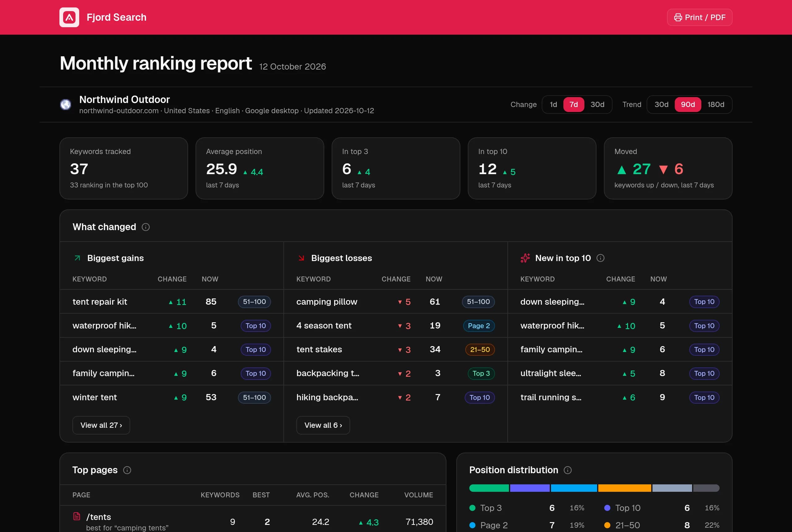
Task: Click the VOLUME column header in Top pages
Action: 418,495
